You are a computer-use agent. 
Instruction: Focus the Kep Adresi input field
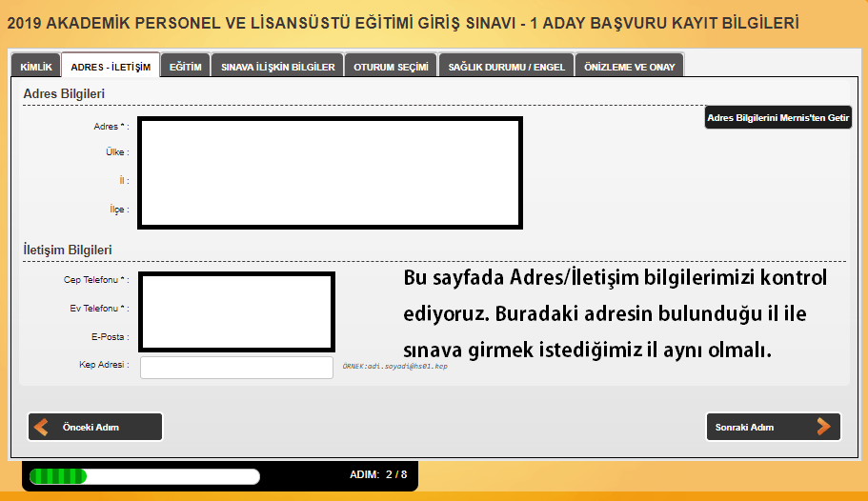coord(236,367)
